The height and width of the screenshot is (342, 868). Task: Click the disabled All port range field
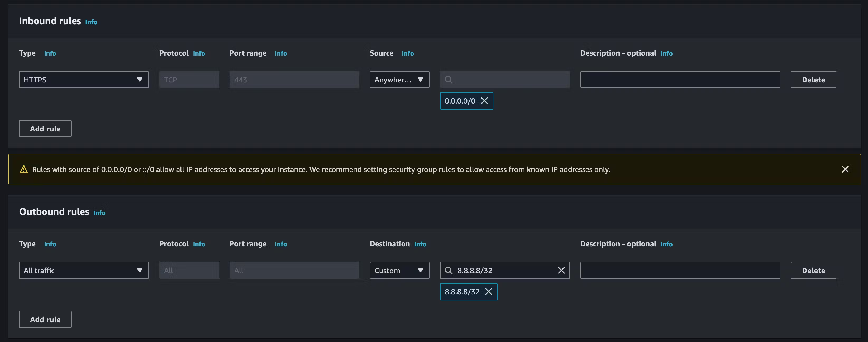click(x=294, y=270)
